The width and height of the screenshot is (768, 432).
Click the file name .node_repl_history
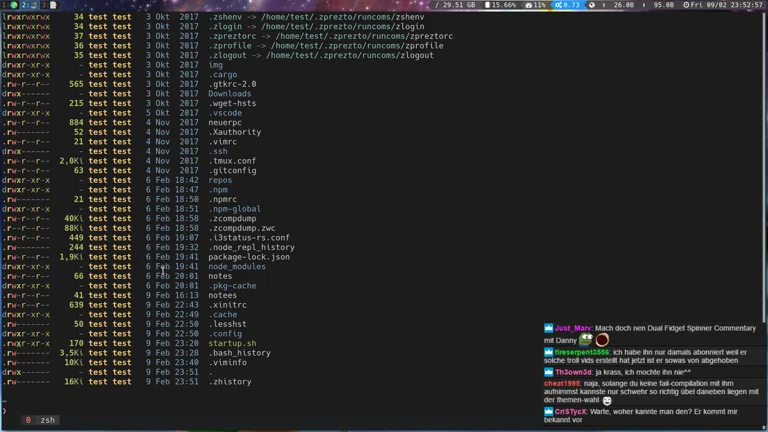[x=251, y=247]
